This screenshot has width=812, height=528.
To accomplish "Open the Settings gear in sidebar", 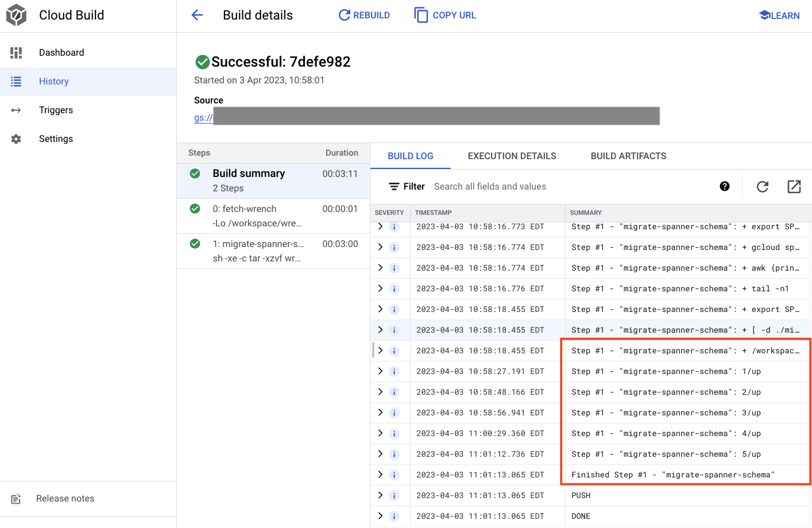I will click(x=16, y=139).
